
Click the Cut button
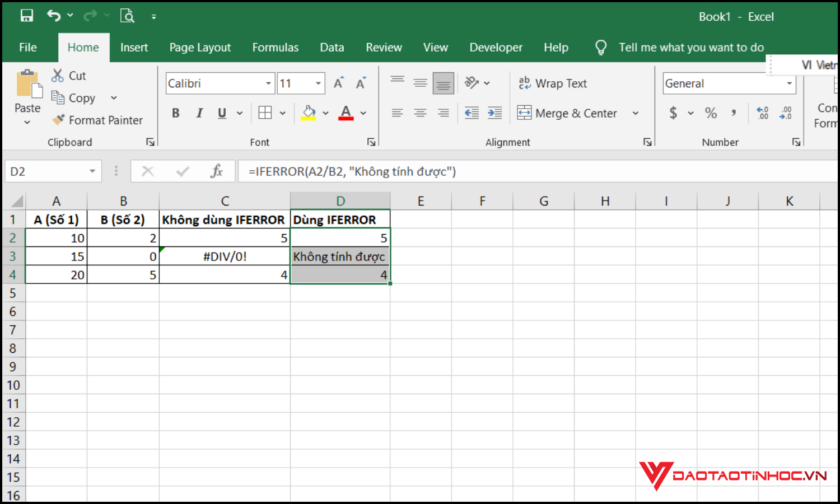tap(69, 76)
